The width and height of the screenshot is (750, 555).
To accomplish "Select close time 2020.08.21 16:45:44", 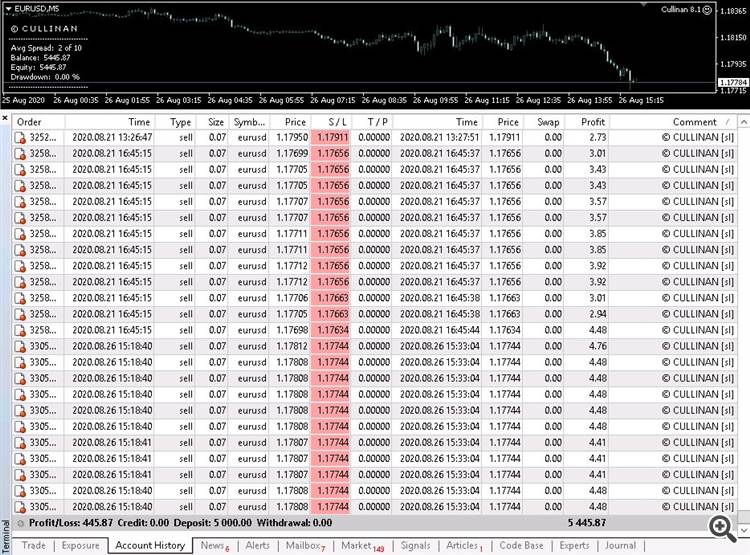I will tap(439, 330).
